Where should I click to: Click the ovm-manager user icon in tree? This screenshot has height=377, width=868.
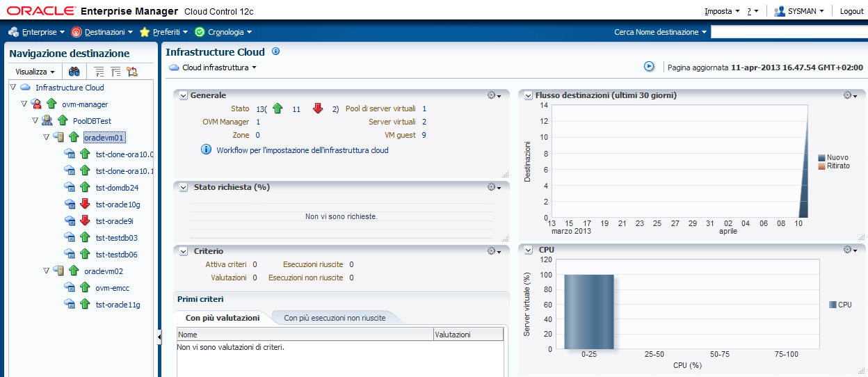(x=36, y=104)
